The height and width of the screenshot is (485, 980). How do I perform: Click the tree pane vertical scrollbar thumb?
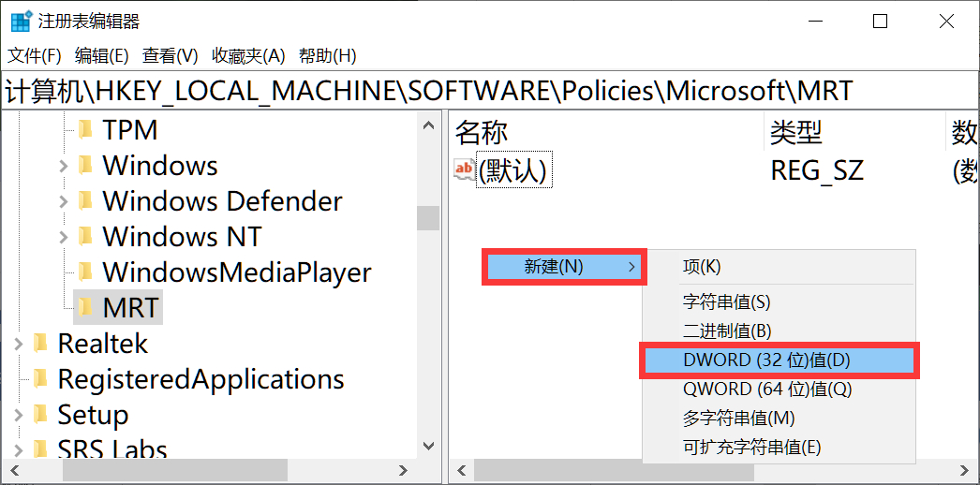click(x=428, y=218)
